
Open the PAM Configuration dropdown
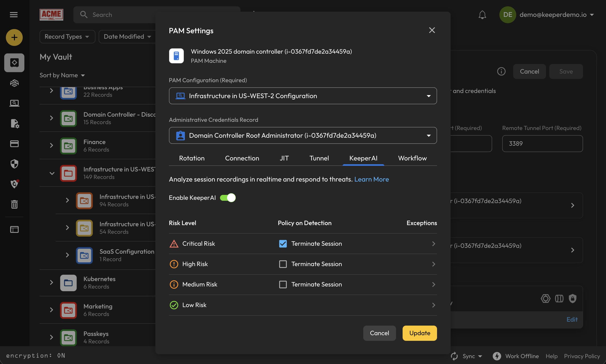303,96
